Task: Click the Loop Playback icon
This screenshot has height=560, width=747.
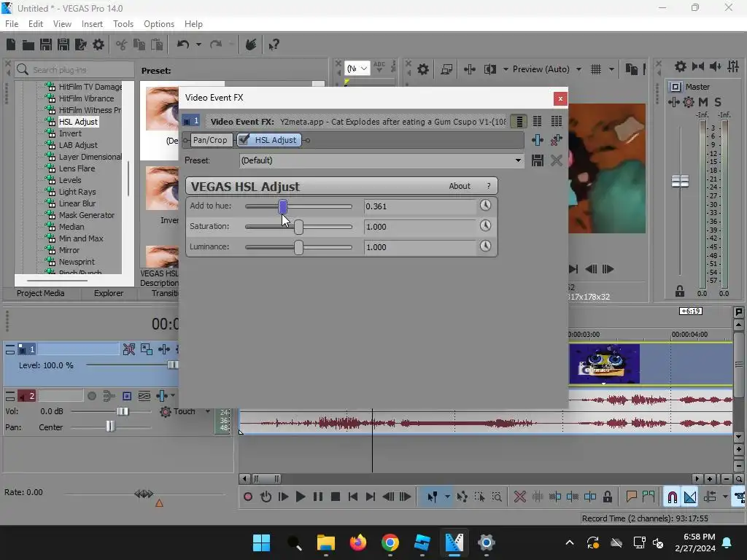Action: point(266,497)
